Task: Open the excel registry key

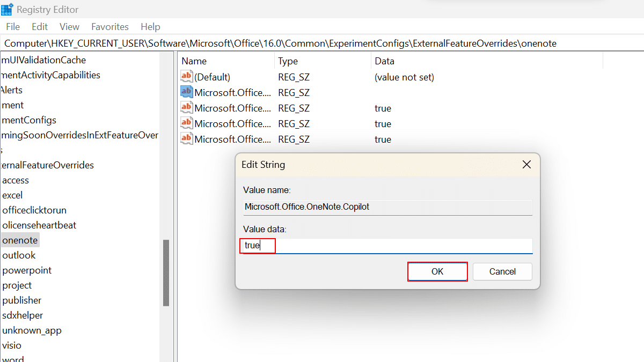Action: pos(12,195)
